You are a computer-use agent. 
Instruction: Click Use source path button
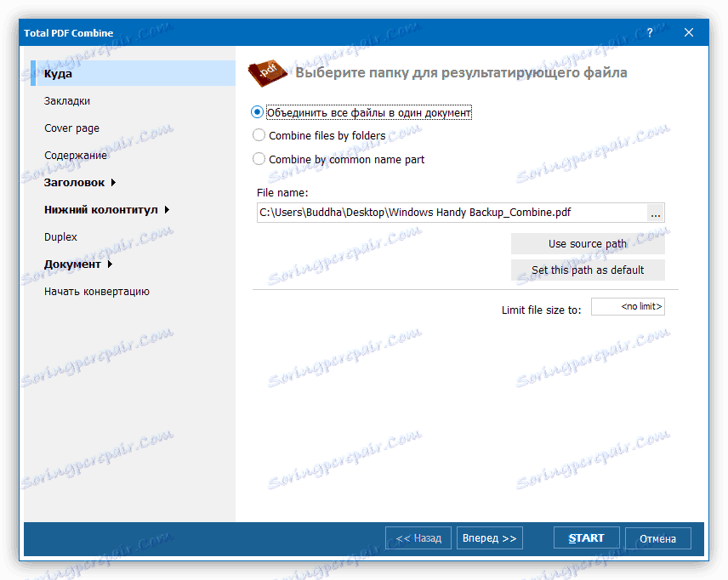pos(588,244)
